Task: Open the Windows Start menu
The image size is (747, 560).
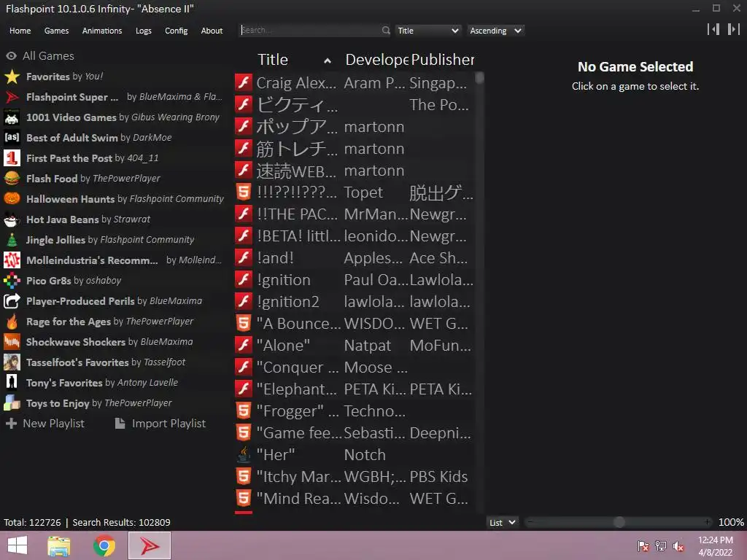Action: coord(18,545)
